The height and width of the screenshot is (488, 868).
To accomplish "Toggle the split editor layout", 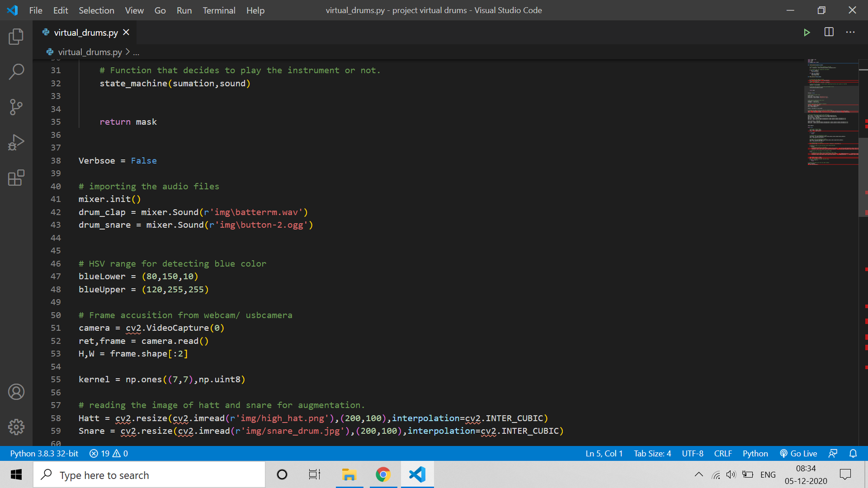I will pyautogui.click(x=829, y=32).
